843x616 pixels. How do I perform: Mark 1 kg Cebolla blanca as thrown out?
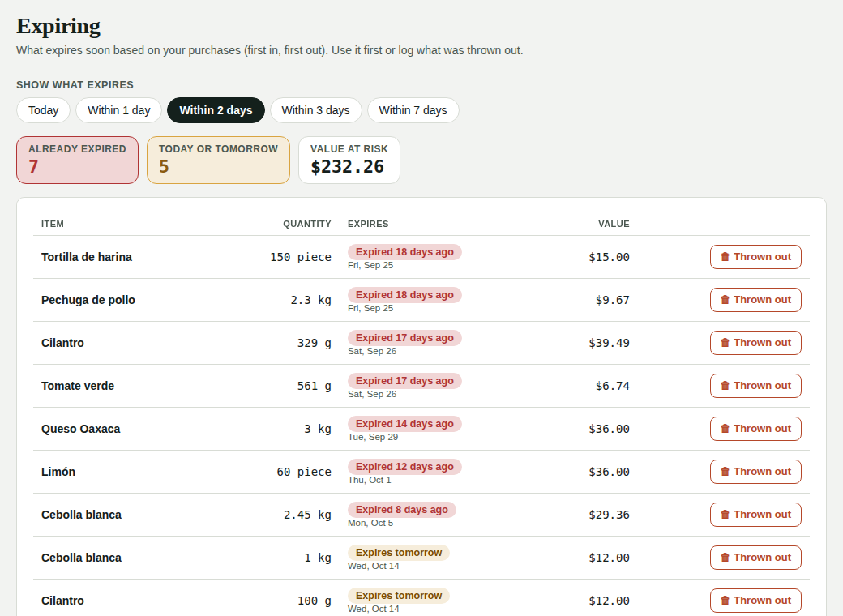[755, 558]
